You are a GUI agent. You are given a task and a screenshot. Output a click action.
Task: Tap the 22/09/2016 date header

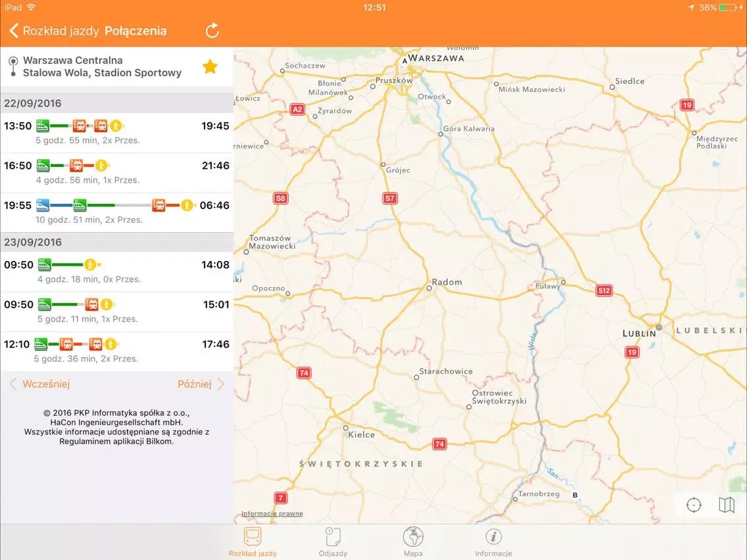117,103
